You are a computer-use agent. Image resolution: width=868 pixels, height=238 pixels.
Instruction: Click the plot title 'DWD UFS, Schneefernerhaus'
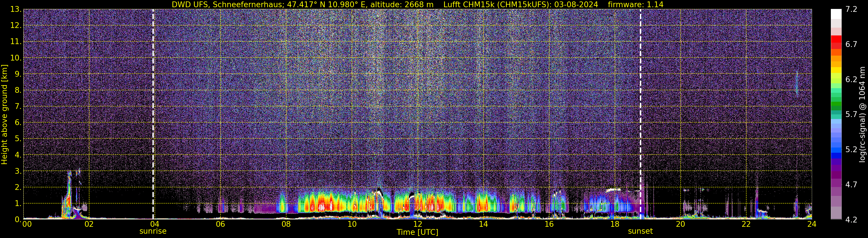tap(227, 4)
